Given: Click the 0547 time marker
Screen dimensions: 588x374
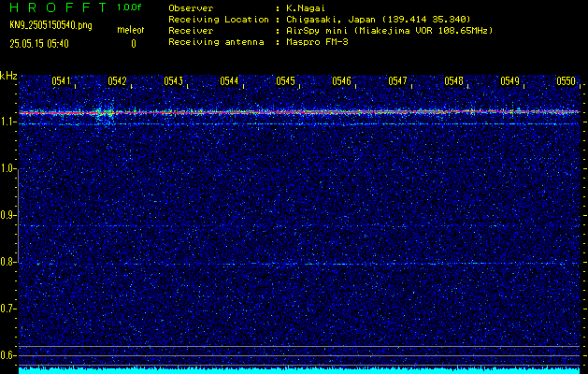Looking at the screenshot, I should click(397, 81).
